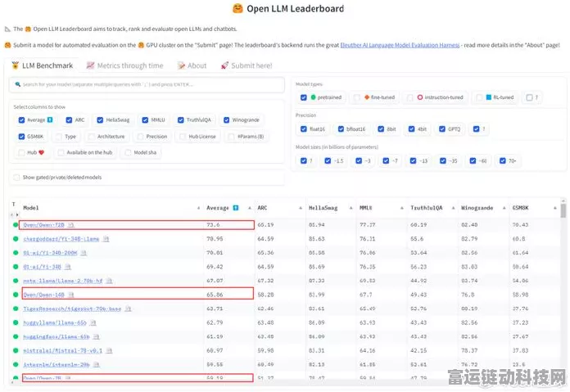This screenshot has width=570, height=392.
Task: Open the meta-llama/Llama-2-70b-hf model link
Action: (63, 281)
